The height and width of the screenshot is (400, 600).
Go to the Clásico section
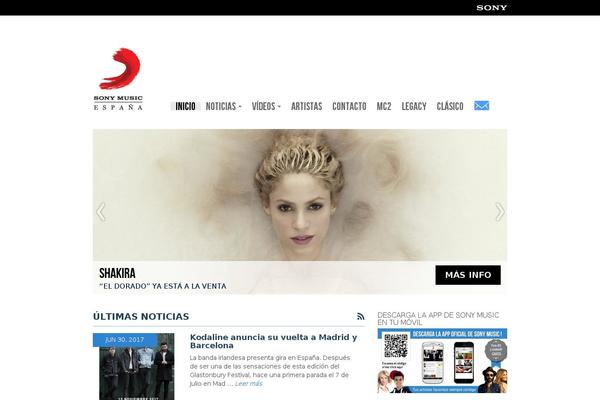[450, 106]
